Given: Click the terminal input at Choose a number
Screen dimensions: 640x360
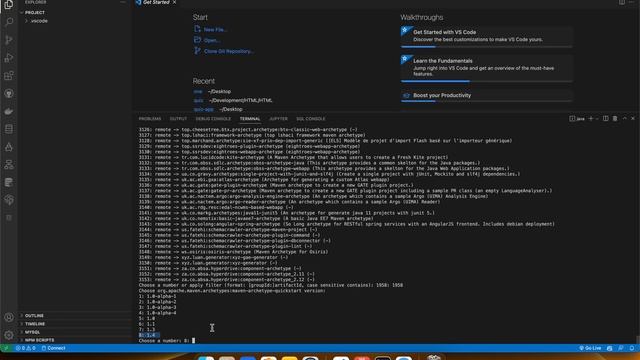Looking at the screenshot, I should [193, 340].
